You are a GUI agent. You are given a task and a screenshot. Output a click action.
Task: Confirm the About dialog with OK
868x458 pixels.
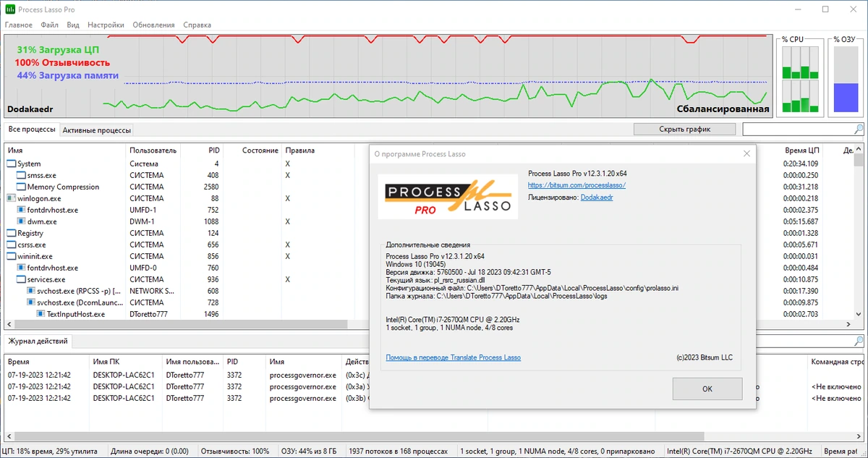point(707,389)
